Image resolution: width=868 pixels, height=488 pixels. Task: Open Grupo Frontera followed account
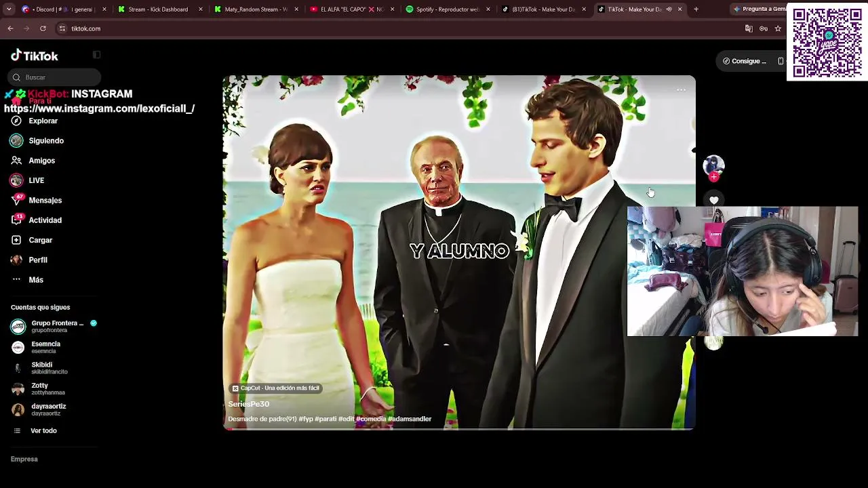54,327
